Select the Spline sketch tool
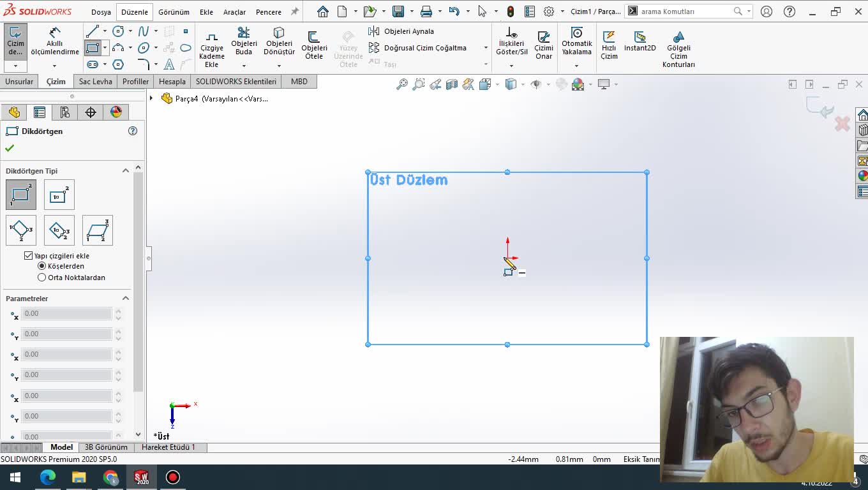The image size is (868, 490). tap(143, 31)
